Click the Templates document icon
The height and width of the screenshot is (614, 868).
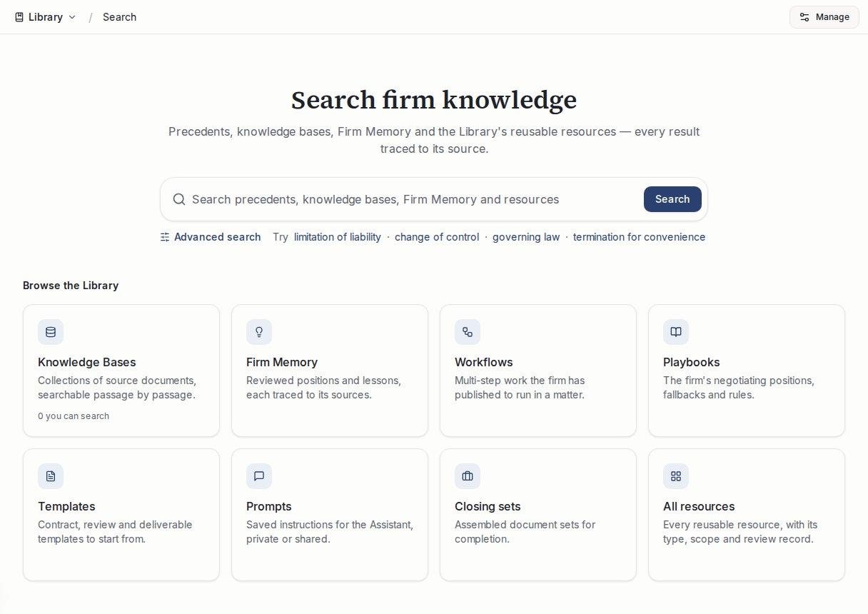51,476
